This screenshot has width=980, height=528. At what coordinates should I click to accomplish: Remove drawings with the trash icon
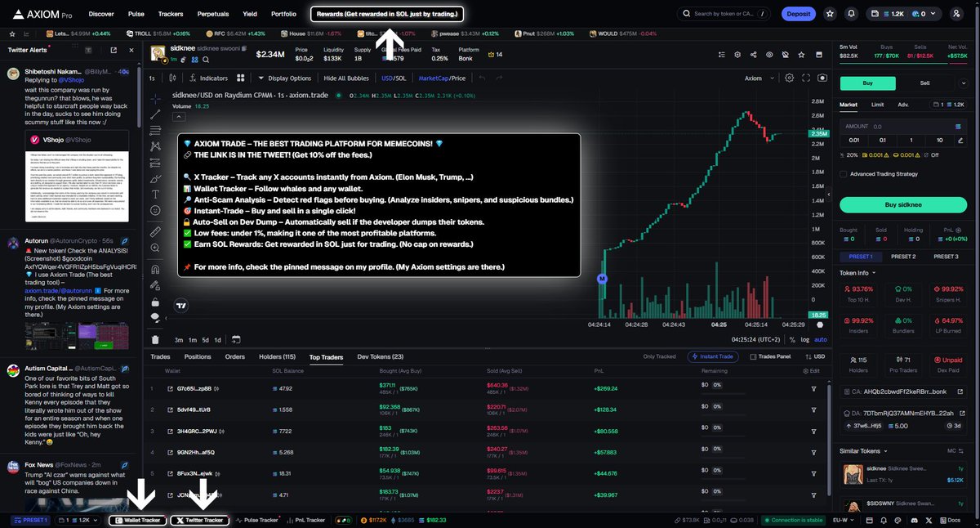point(155,339)
